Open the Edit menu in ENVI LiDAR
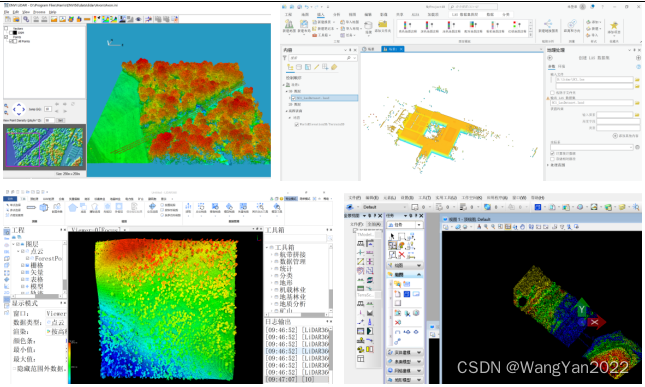The width and height of the screenshot is (645, 387). click(x=16, y=12)
